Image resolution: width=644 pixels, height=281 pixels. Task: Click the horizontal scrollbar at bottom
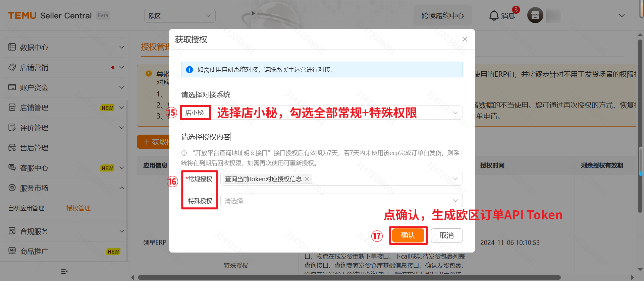[349, 277]
